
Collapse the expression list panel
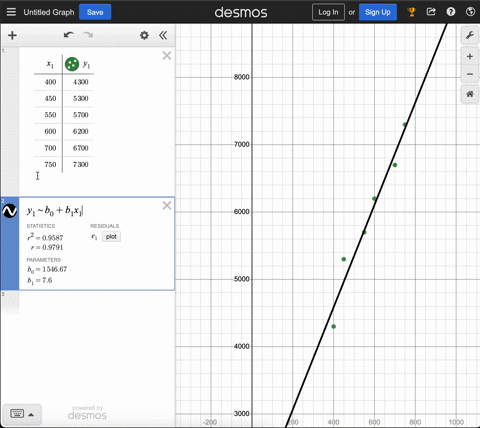pyautogui.click(x=163, y=35)
